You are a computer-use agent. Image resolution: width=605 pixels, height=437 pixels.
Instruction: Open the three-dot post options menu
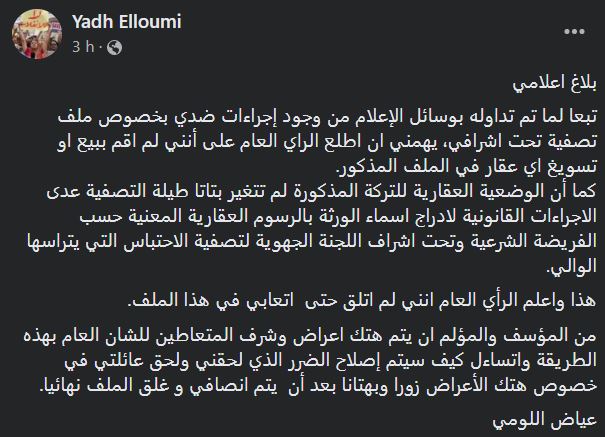(x=574, y=32)
